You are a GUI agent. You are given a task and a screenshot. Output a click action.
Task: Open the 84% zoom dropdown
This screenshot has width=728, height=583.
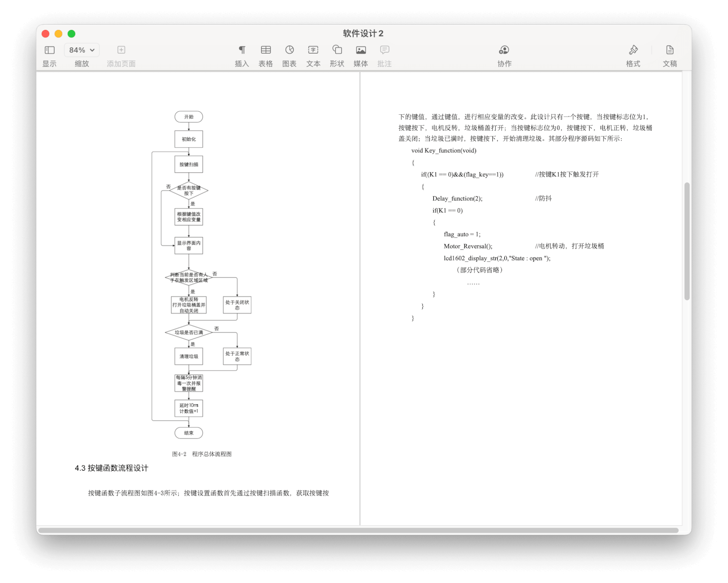[x=82, y=50]
